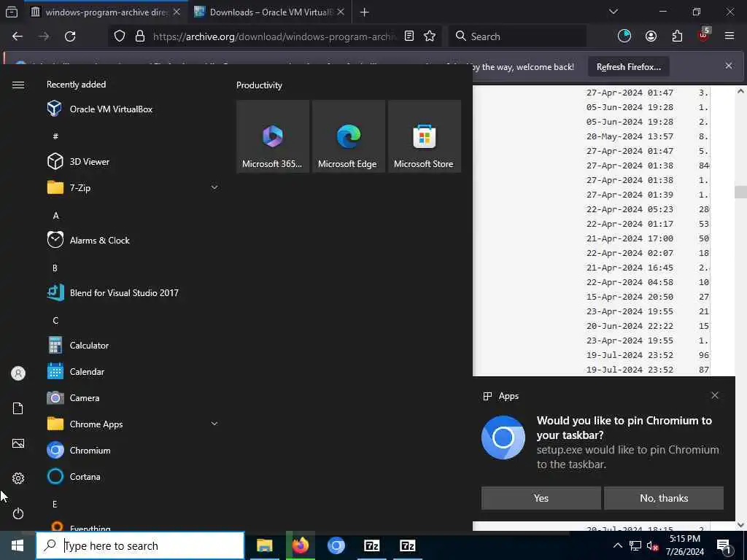The image size is (747, 560).
Task: Open the user account icon in Start
Action: [x=18, y=373]
